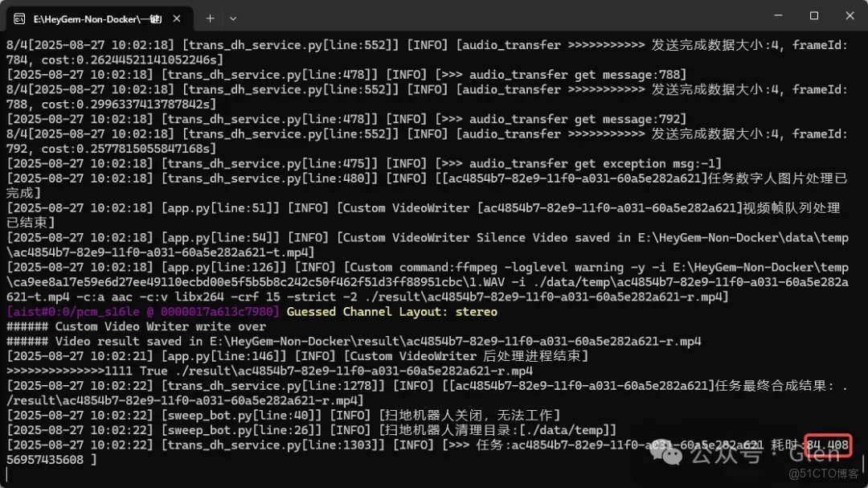Click the "[app.py[line:146]]" log source
Screen dimensions: 868x488
click(224, 356)
